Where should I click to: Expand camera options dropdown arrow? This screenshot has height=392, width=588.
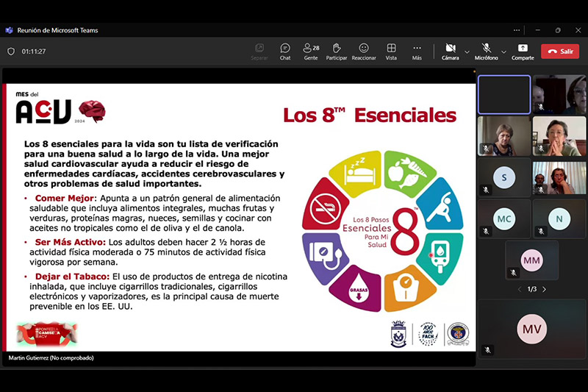(x=467, y=52)
